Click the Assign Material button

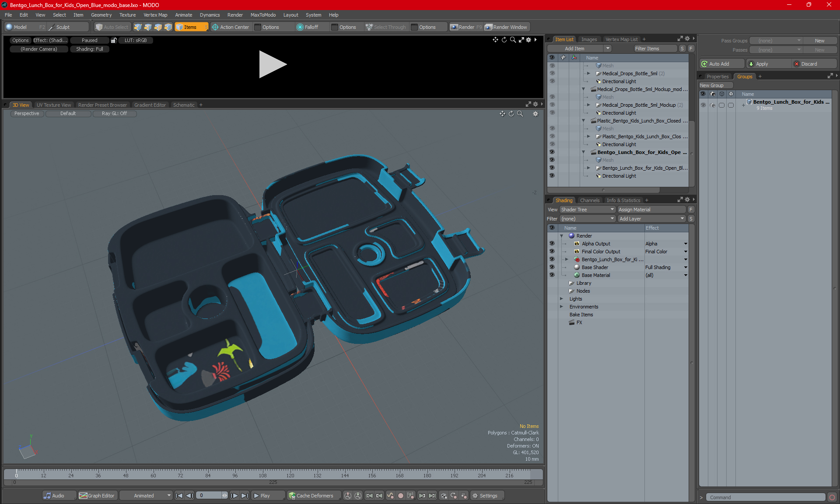(651, 210)
